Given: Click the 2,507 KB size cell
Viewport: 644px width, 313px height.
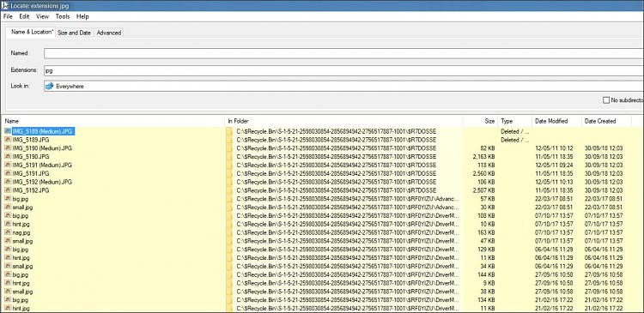Looking at the screenshot, I should (x=483, y=190).
